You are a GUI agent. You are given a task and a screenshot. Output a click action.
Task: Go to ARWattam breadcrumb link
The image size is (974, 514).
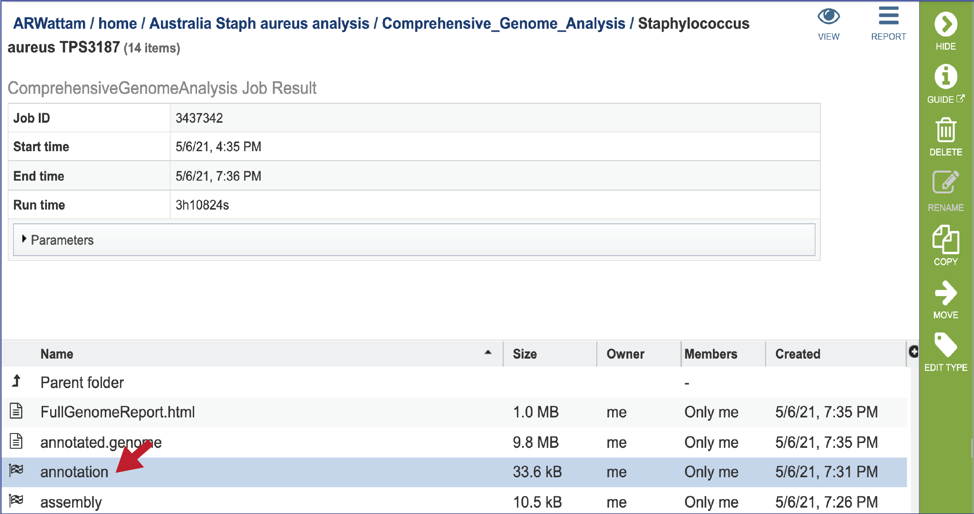tap(49, 24)
